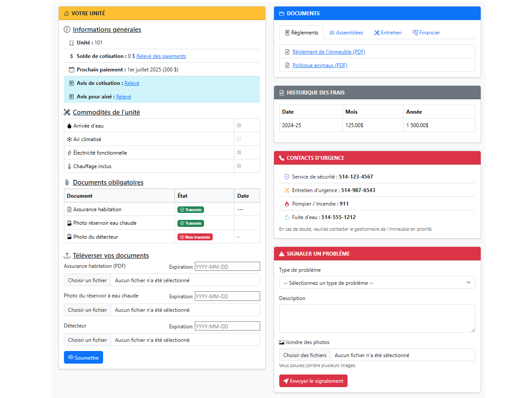Toggle the Arrivée d'eau checkbox
Image resolution: width=532 pixels, height=398 pixels.
pyautogui.click(x=239, y=125)
